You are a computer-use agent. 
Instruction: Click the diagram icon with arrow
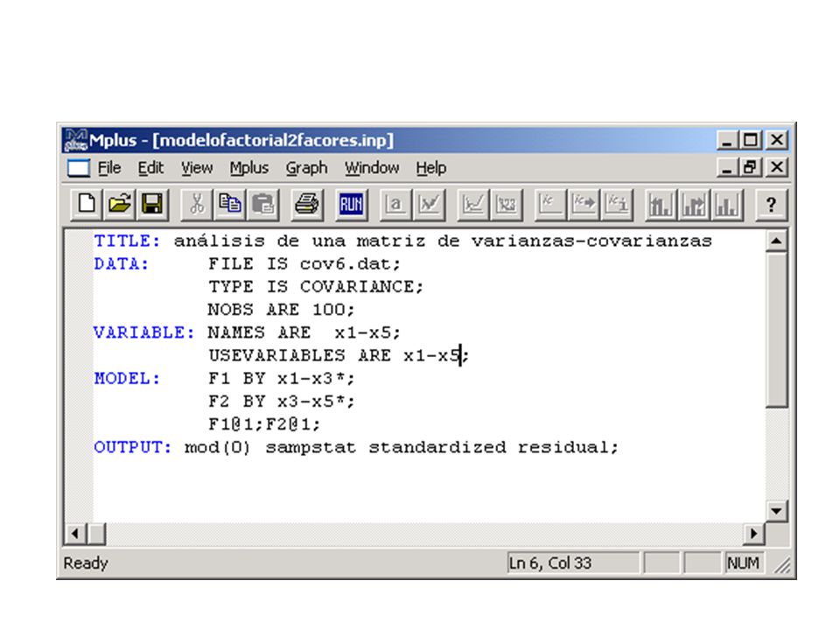(x=584, y=204)
